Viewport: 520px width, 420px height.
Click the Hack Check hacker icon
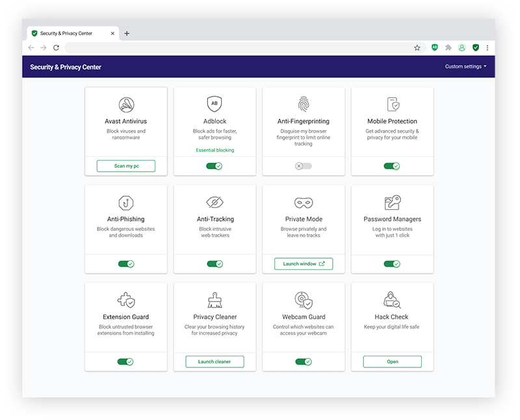tap(392, 300)
